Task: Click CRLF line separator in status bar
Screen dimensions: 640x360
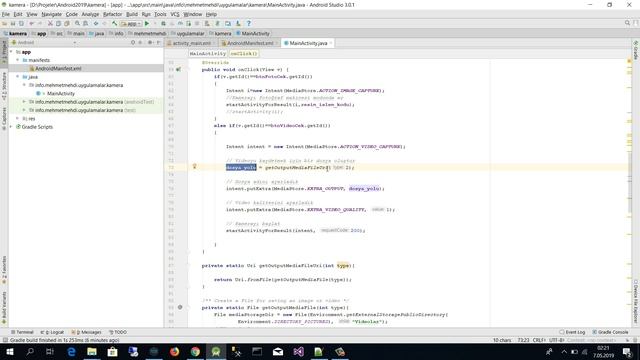Action: tap(539, 340)
